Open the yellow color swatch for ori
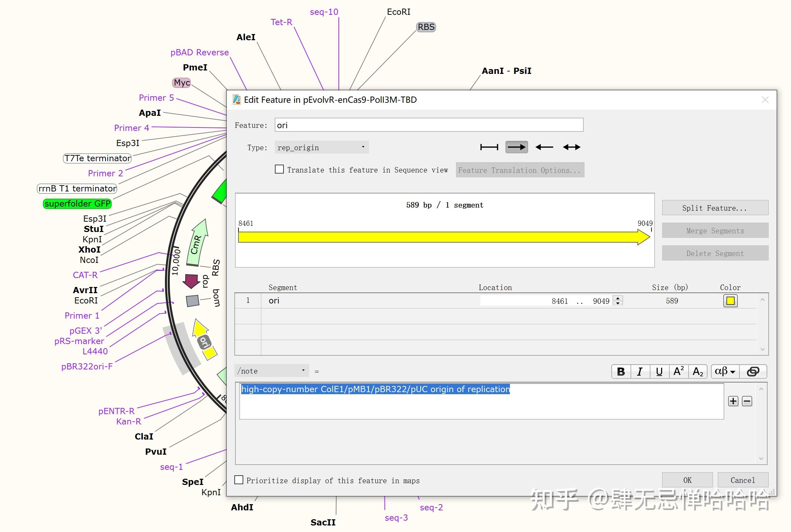Screen dimensions: 791x532 point(731,301)
